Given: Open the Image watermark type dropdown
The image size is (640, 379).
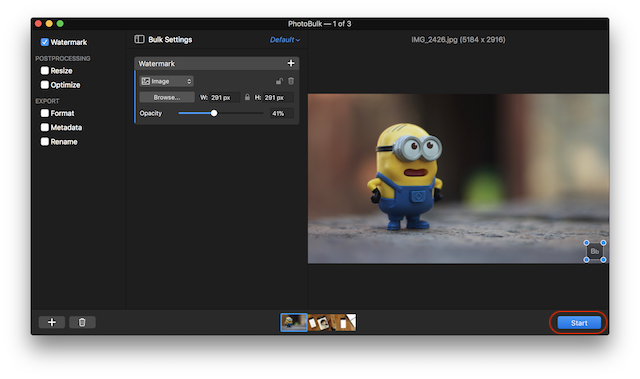Looking at the screenshot, I should tap(167, 81).
